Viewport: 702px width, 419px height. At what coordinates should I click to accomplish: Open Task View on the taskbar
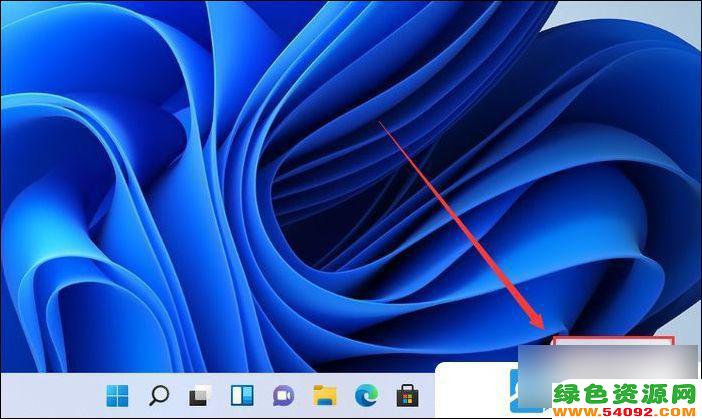(x=200, y=396)
